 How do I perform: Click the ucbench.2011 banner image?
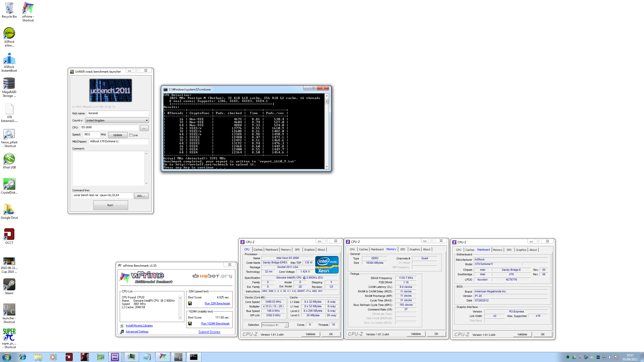111,90
